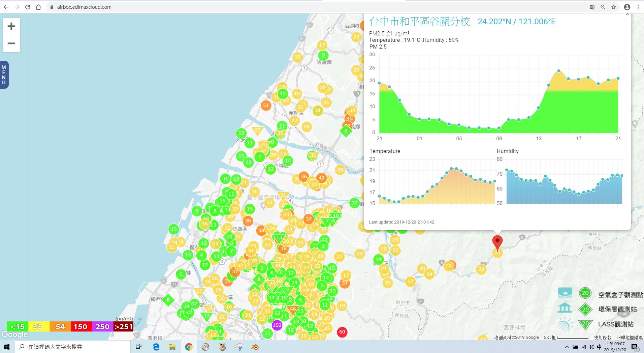The image size is (644, 353).
Task: Click station title 台中市和平區谷關分校
Action: [x=420, y=21]
